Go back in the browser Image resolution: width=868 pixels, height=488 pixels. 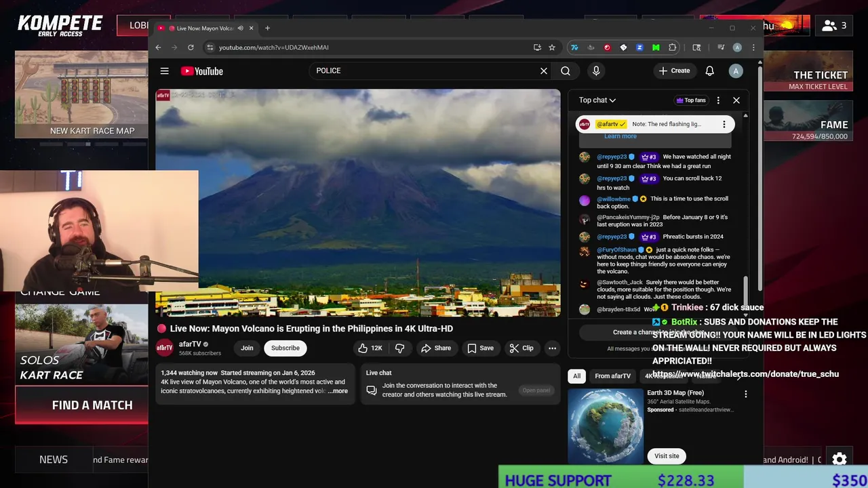coord(158,47)
